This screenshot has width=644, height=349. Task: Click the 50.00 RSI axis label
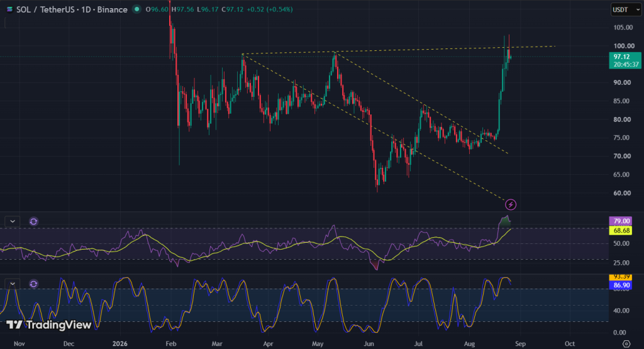tap(621, 243)
